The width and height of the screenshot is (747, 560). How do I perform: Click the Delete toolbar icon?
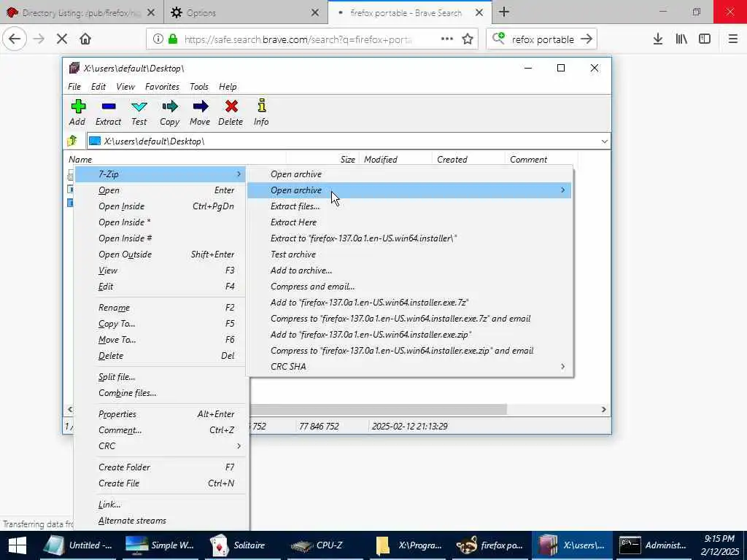pos(231,112)
